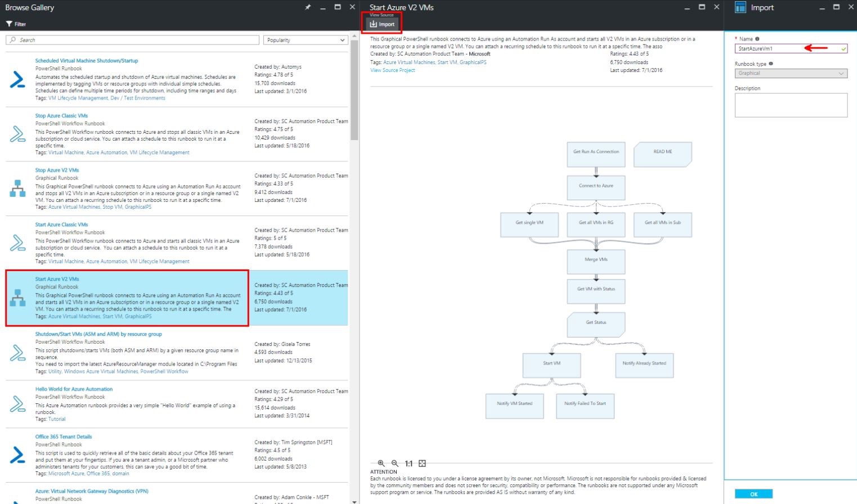The height and width of the screenshot is (504, 857).
Task: Open Stop Azure Classic VMs runbook title
Action: tap(61, 115)
